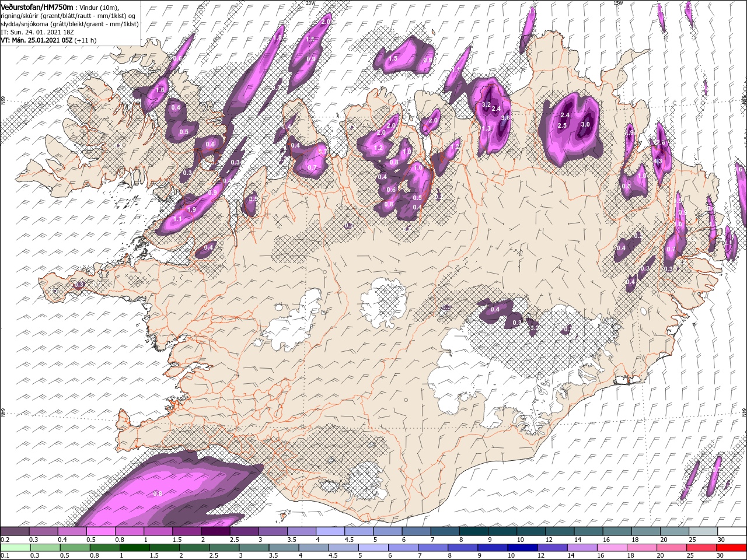Pick the light gray upper swatch starting at 25
This screenshot has height=560, width=747.
point(703,531)
